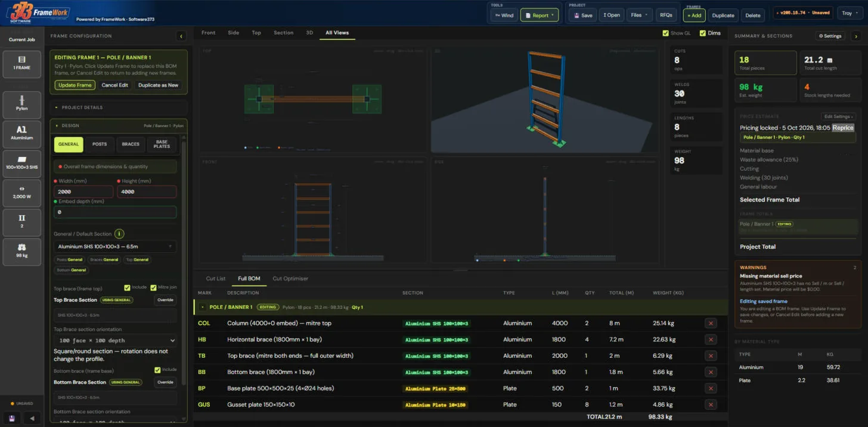Remove the BB bottom brace row
Screen dimensions: 868x427
click(x=710, y=372)
